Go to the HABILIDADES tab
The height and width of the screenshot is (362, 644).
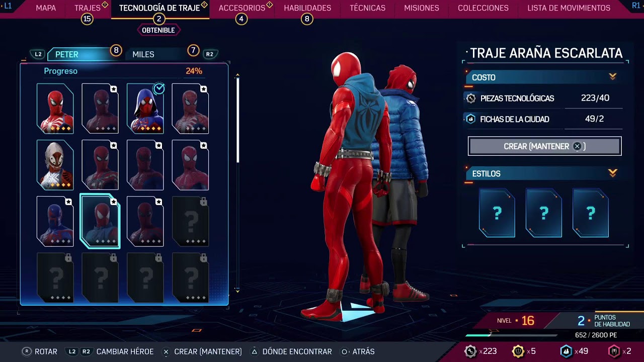click(307, 8)
